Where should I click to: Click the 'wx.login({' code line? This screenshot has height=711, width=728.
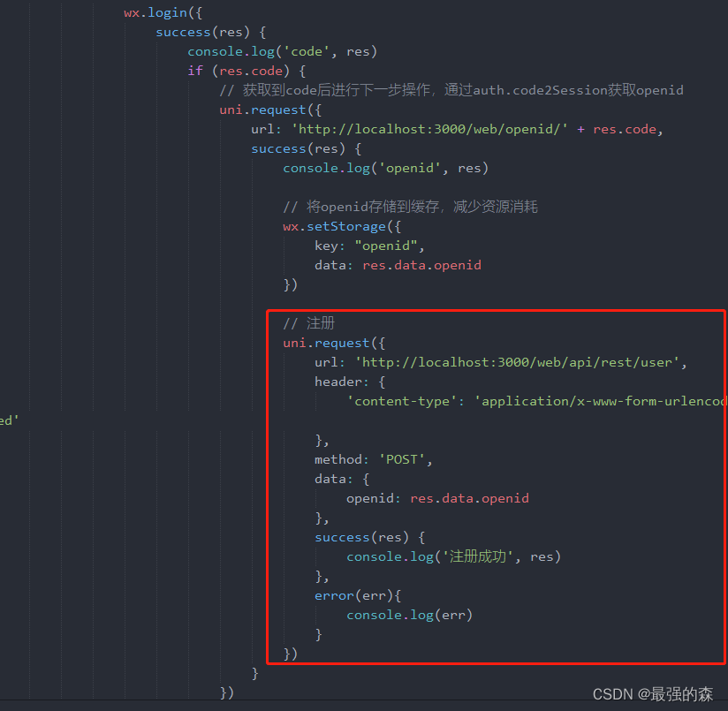tap(163, 12)
